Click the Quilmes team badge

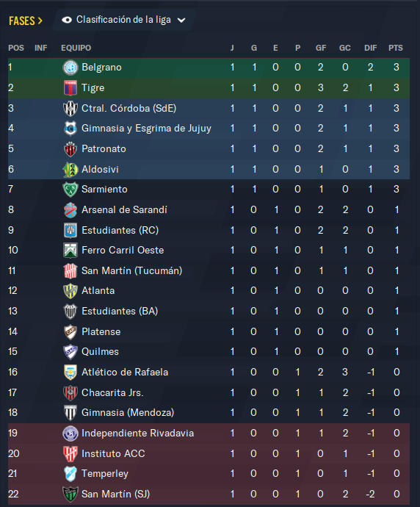[70, 352]
